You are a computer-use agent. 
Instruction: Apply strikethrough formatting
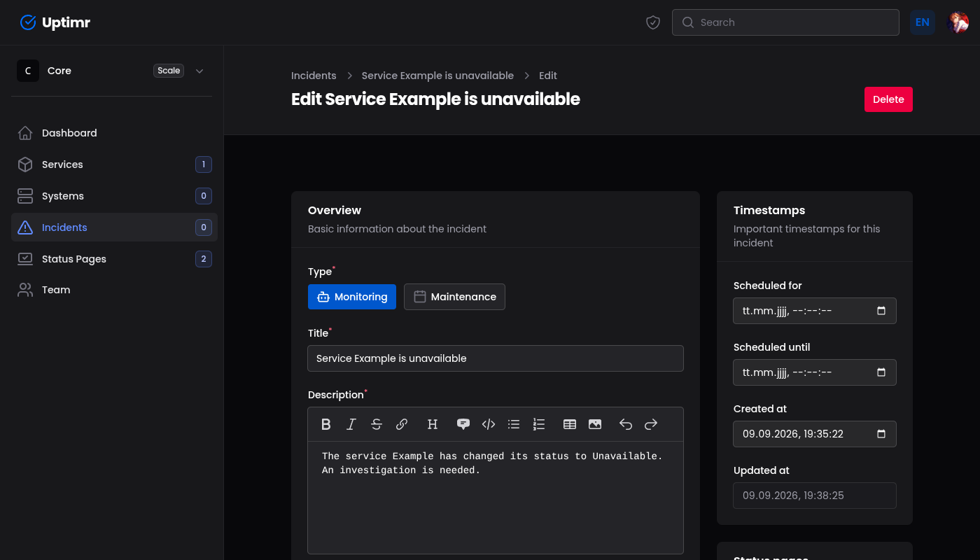377,424
